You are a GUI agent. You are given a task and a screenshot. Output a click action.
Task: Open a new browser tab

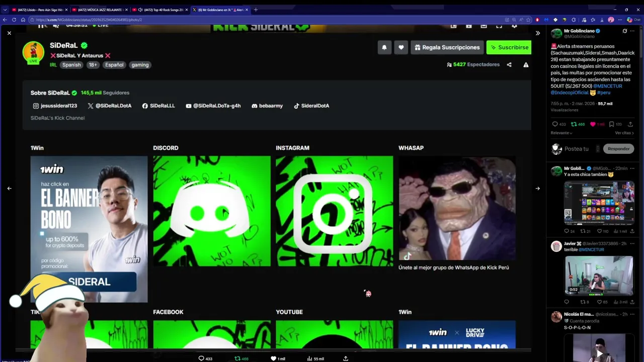(x=256, y=10)
